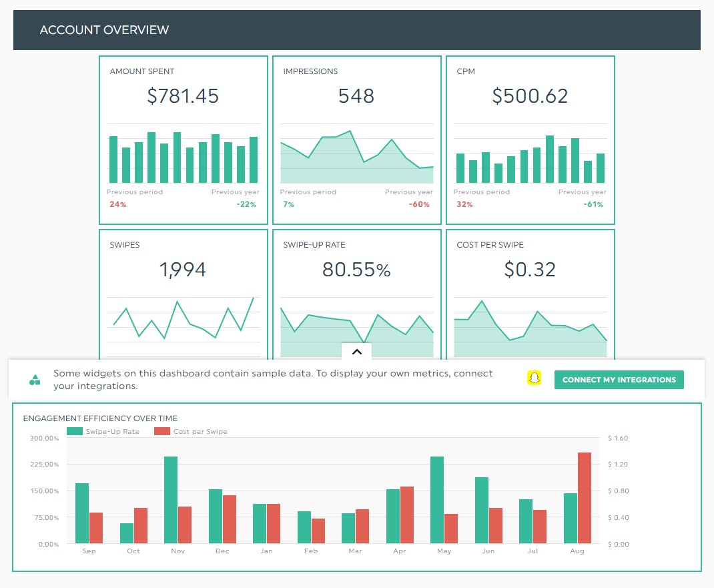Click sample data notice message text
This screenshot has height=588, width=714.
tap(273, 380)
